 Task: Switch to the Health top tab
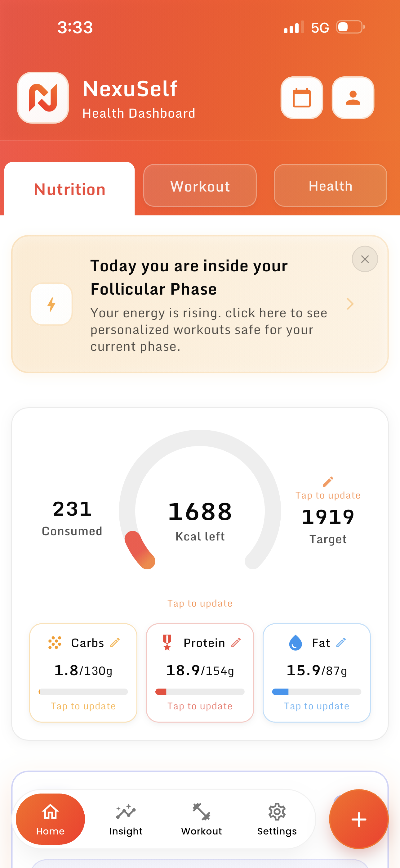point(330,186)
